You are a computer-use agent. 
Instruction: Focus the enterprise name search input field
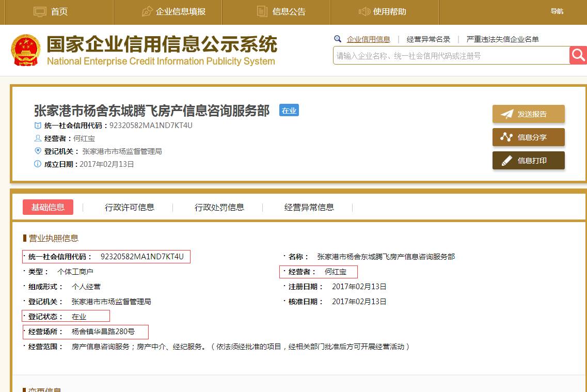click(451, 56)
